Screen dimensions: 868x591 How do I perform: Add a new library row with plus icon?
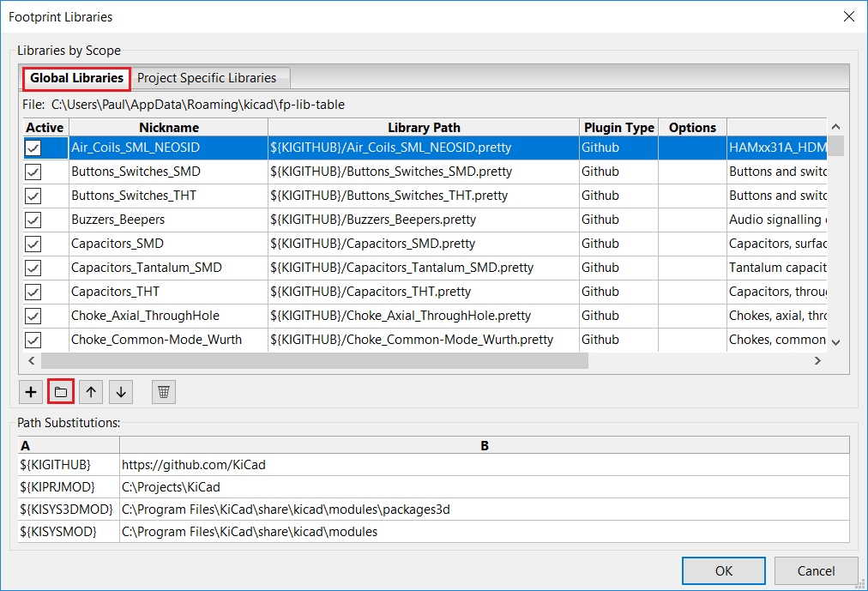point(31,392)
